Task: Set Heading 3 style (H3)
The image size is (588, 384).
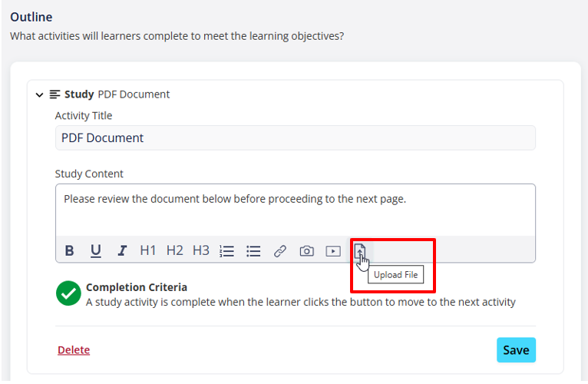Action: [200, 250]
